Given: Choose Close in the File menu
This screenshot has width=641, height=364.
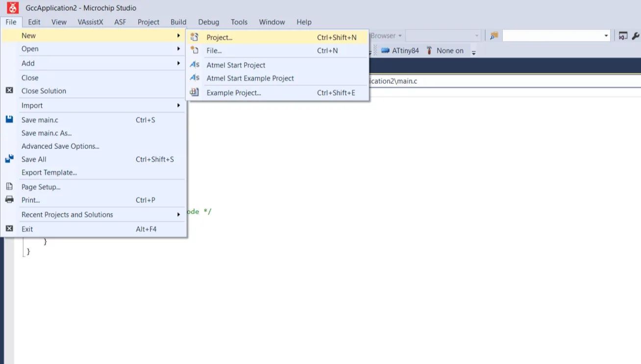Looking at the screenshot, I should click(93, 77).
